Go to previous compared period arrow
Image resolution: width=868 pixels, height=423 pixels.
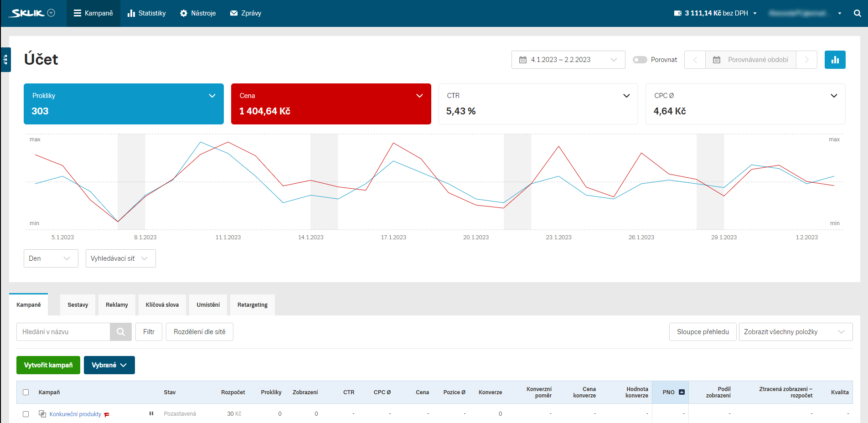(x=695, y=60)
